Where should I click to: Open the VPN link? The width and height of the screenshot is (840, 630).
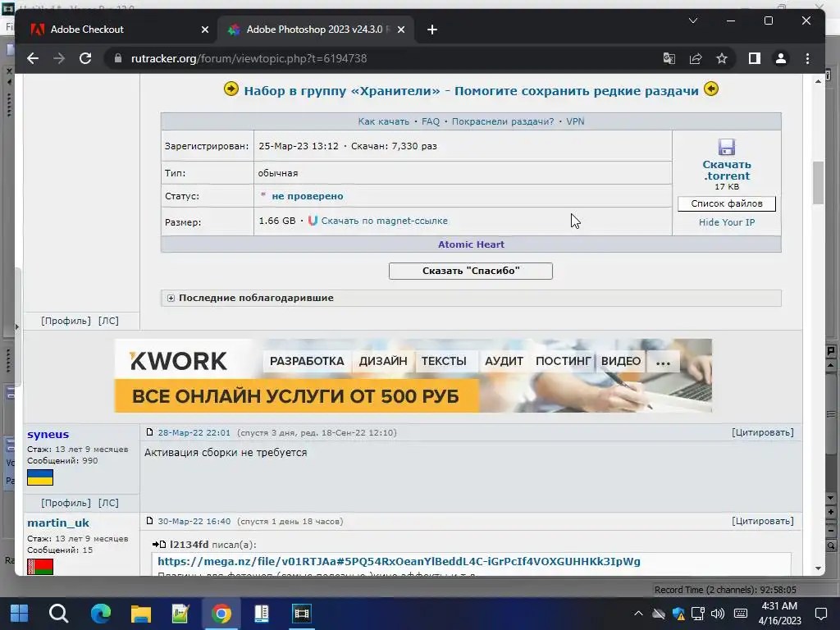point(575,121)
